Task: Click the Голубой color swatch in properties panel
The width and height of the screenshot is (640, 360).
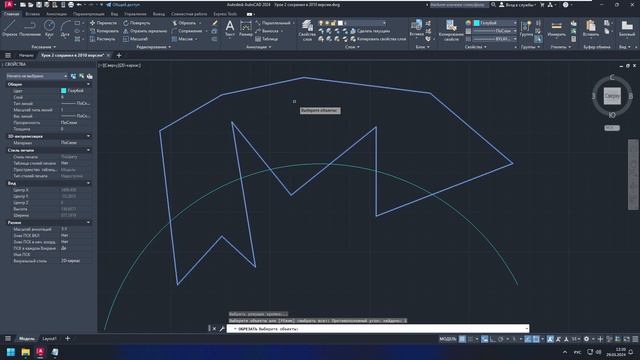Action: pyautogui.click(x=64, y=91)
